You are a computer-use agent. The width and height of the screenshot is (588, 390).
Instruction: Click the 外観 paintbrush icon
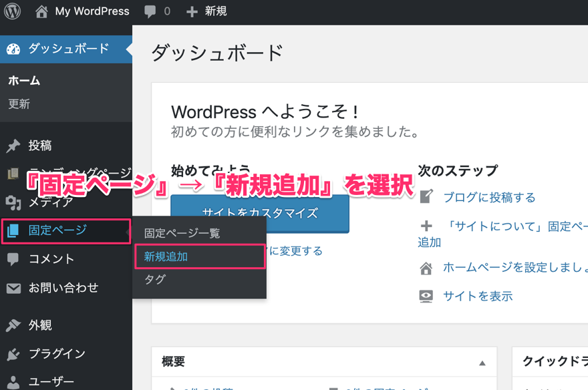[13, 325]
